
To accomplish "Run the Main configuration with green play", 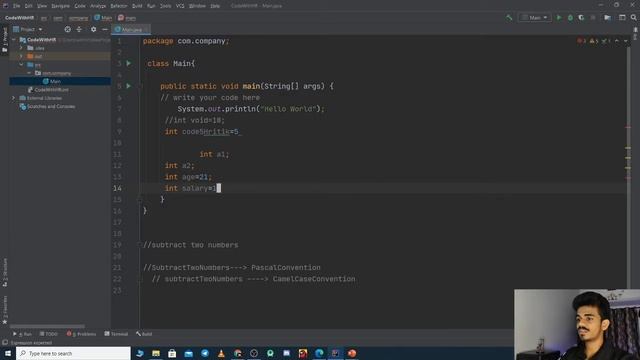I will [x=559, y=18].
